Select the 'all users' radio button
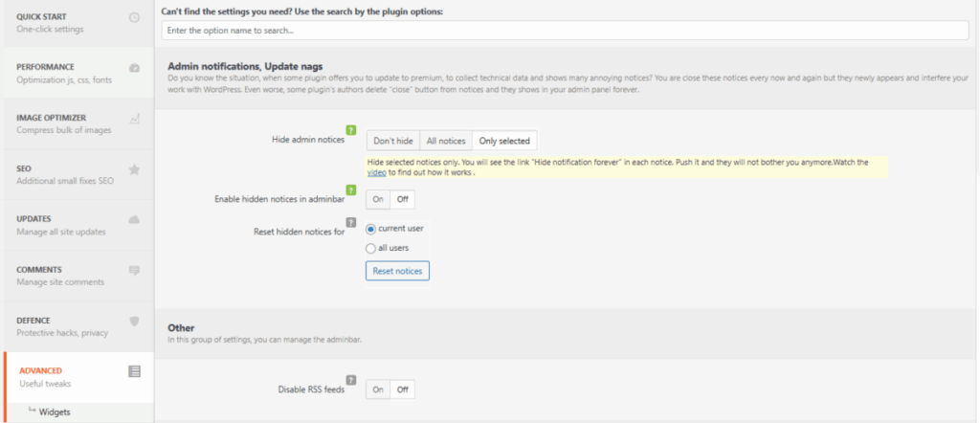Viewport: 980px width, 423px height. [371, 249]
